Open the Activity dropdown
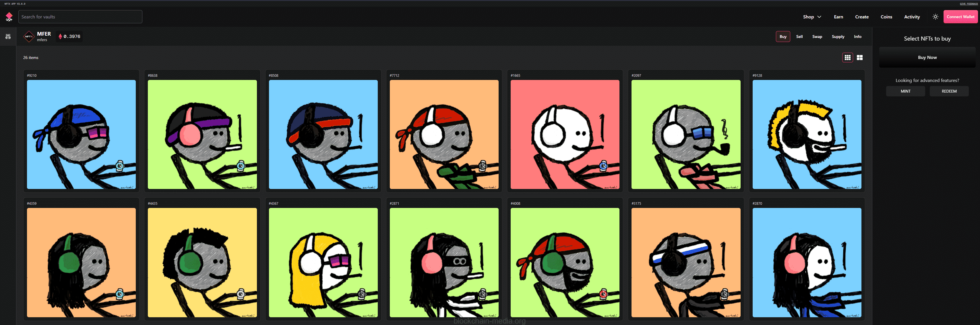The height and width of the screenshot is (325, 980). pos(912,17)
